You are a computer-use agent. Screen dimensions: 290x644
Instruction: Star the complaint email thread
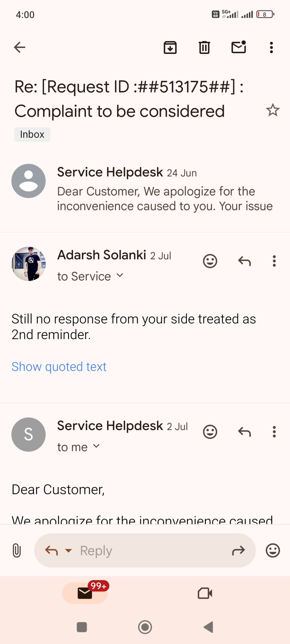273,110
